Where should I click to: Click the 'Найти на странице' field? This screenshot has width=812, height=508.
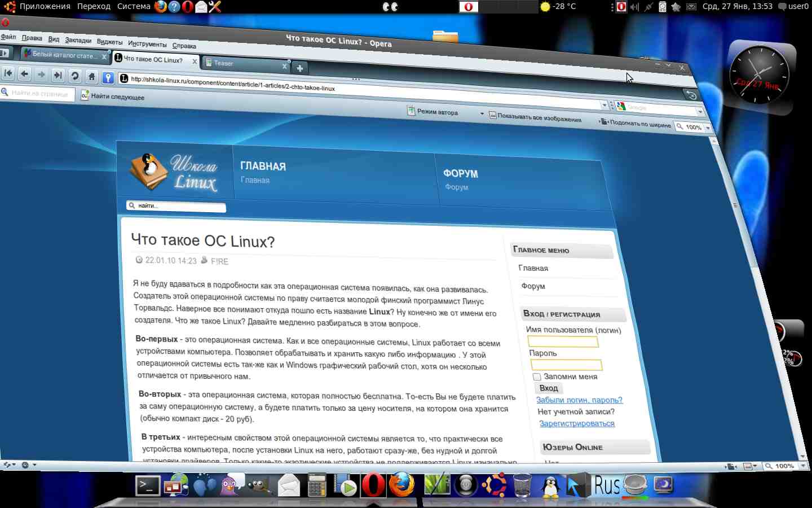pyautogui.click(x=37, y=93)
